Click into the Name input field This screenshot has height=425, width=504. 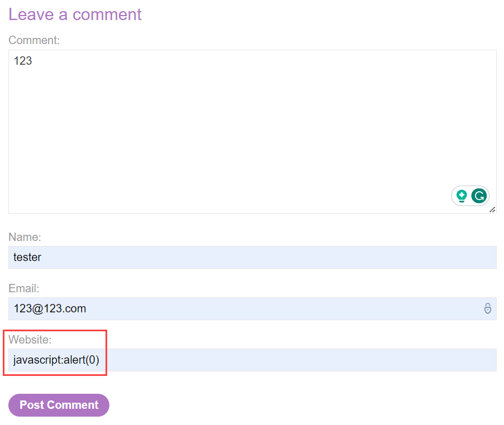(x=251, y=257)
